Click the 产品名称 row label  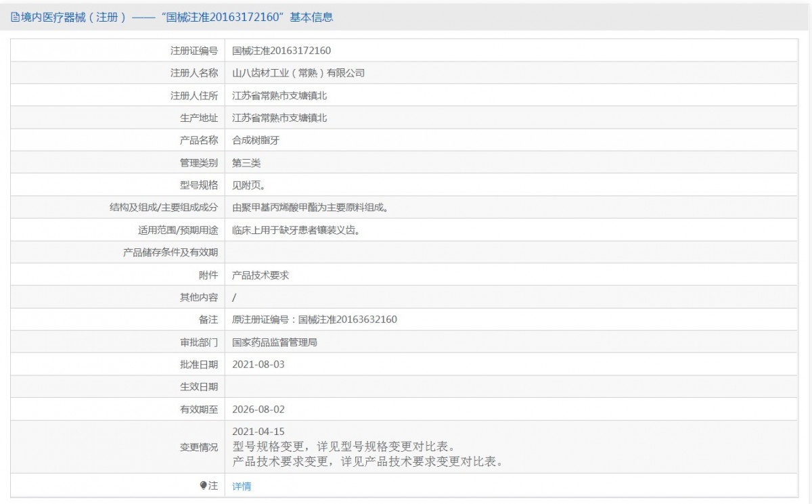199,140
